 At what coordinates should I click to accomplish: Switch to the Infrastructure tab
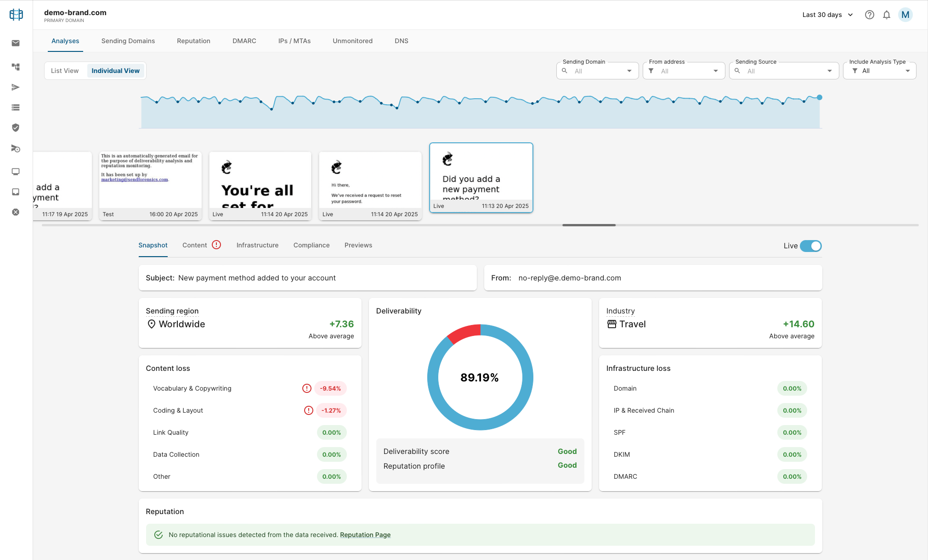point(257,245)
